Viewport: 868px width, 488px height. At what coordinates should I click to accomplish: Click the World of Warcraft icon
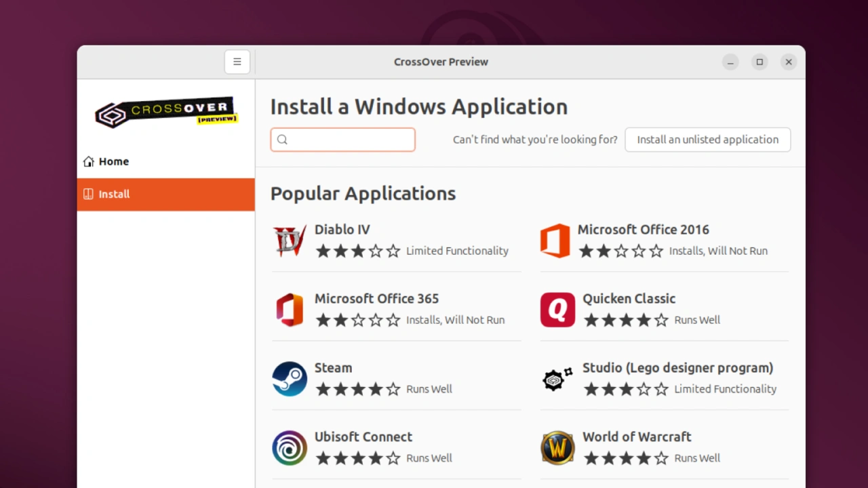[x=557, y=448]
